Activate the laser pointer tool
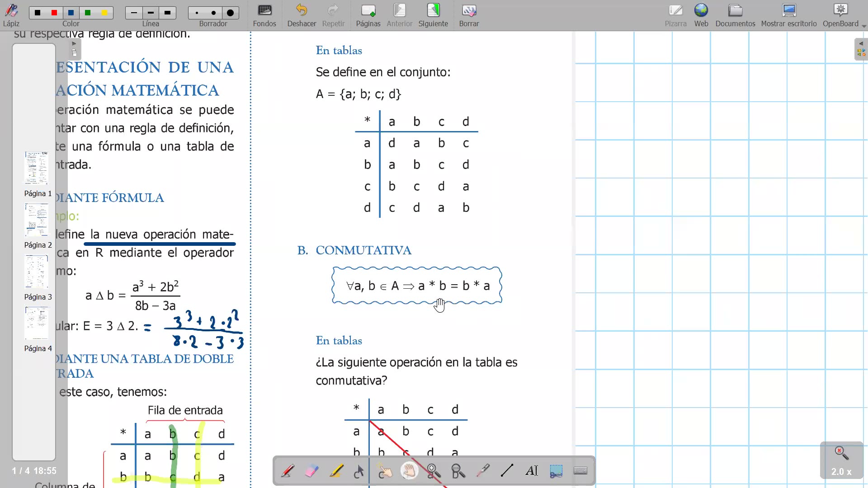The width and height of the screenshot is (868, 488). tap(483, 471)
